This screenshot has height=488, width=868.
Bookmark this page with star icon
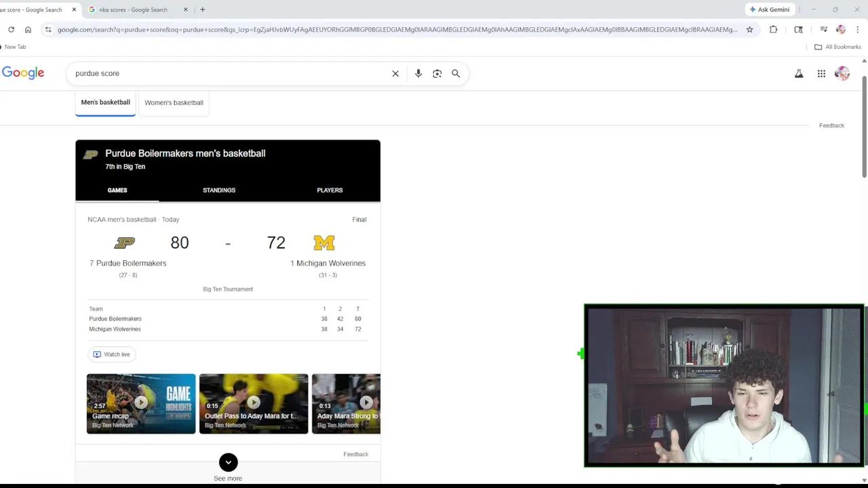point(749,29)
